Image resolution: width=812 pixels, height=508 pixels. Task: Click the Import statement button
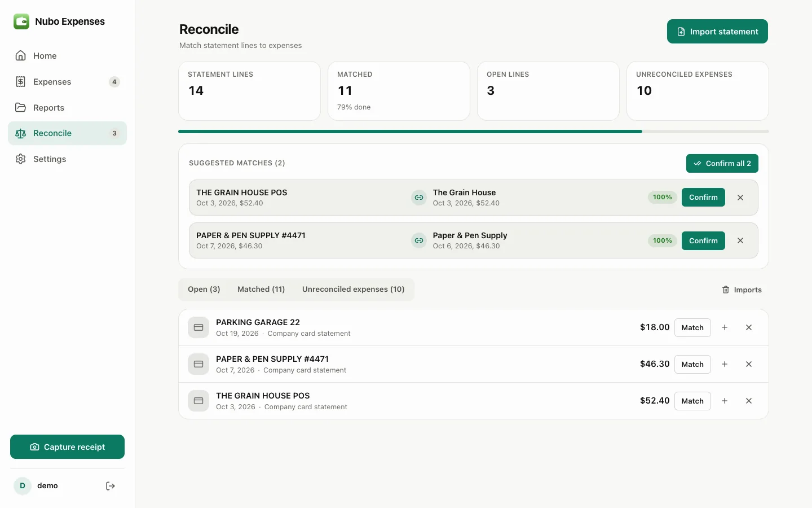pyautogui.click(x=717, y=32)
